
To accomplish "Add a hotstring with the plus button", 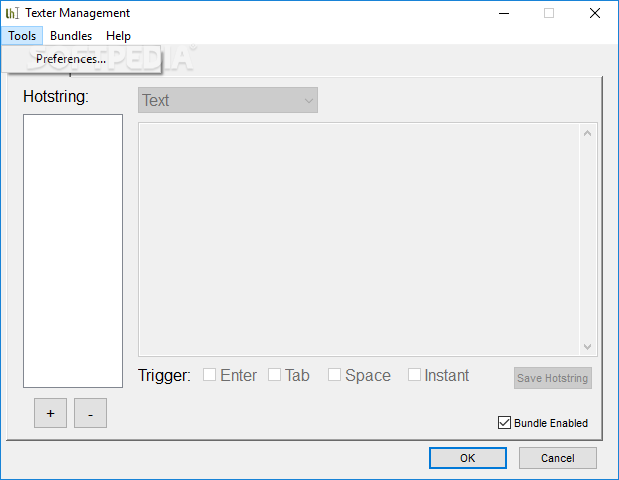I will [51, 413].
